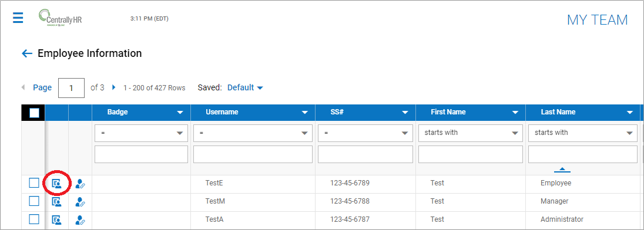Image resolution: width=644 pixels, height=230 pixels.
Task: Click linked account icon for TestM
Action: pyautogui.click(x=80, y=202)
